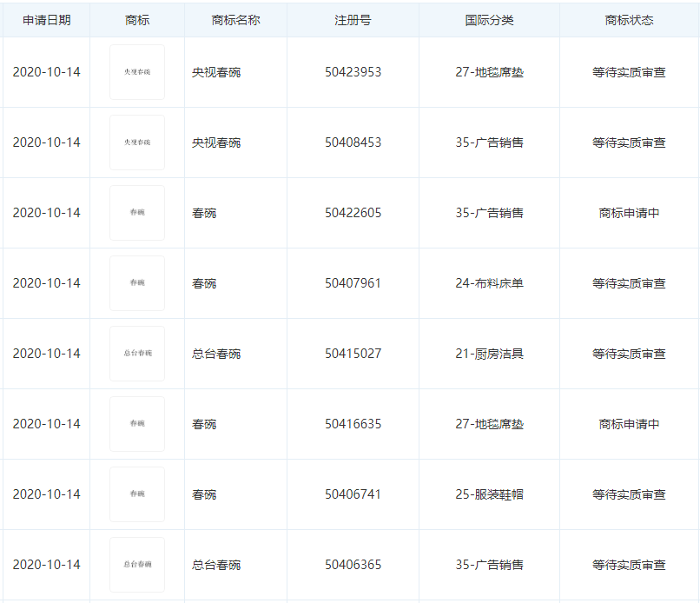
Task: Click date 2020-10-14 in row 50406365
Action: coord(46,565)
